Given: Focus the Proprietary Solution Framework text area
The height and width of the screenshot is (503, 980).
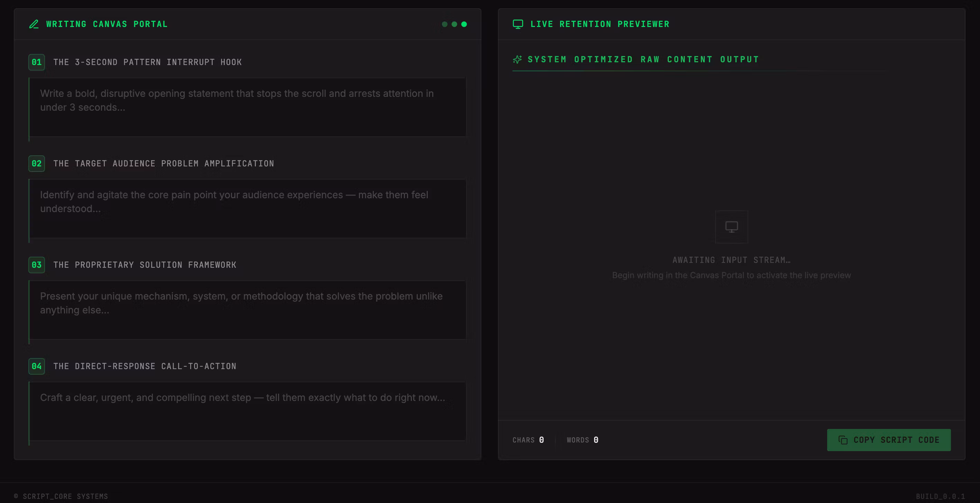Looking at the screenshot, I should point(248,310).
